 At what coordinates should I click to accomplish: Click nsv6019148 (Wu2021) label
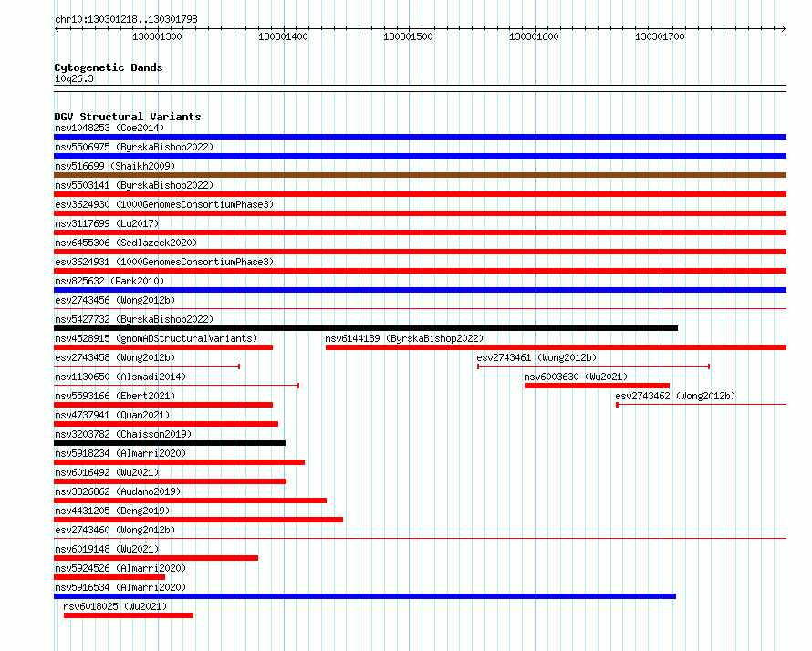coord(107,549)
